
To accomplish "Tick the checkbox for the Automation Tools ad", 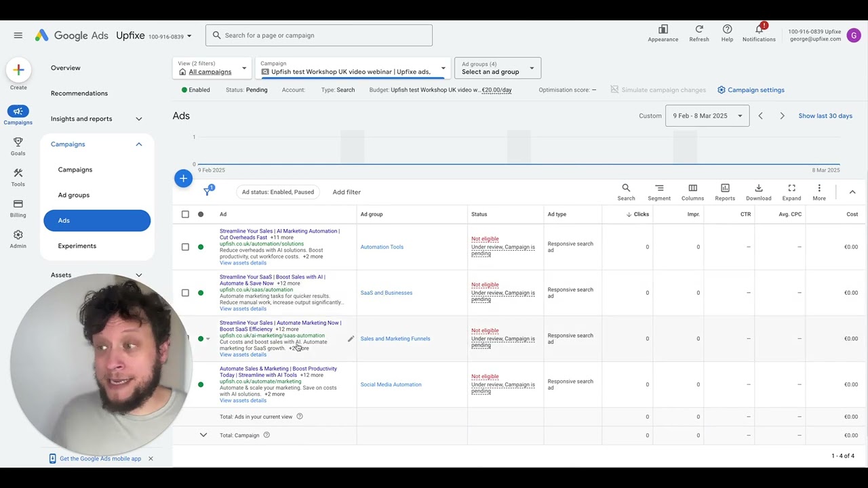I will tap(185, 247).
